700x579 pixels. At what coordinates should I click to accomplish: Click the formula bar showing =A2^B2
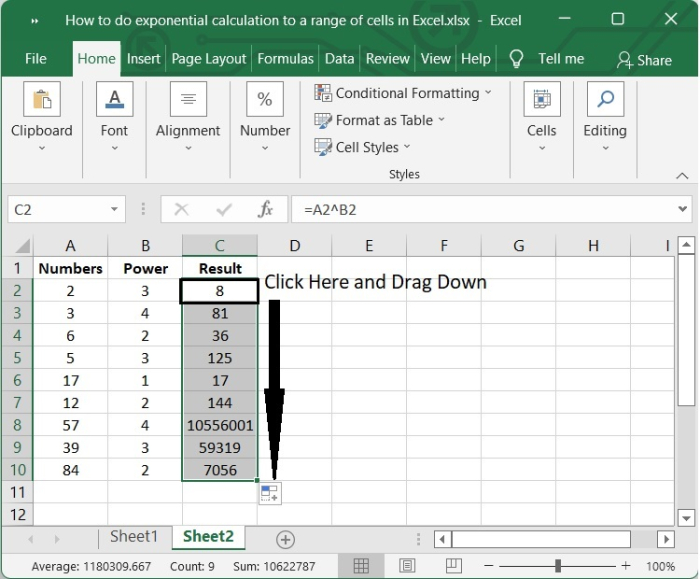pyautogui.click(x=480, y=209)
